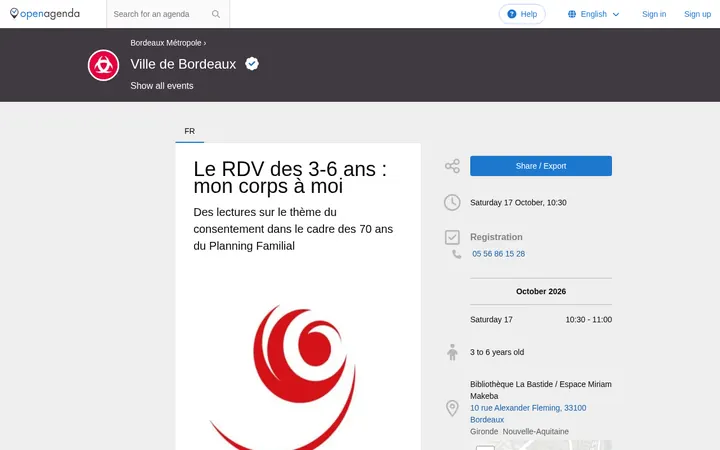The height and width of the screenshot is (450, 720).
Task: Click '3 to 6 years old' text
Action: [x=497, y=352]
